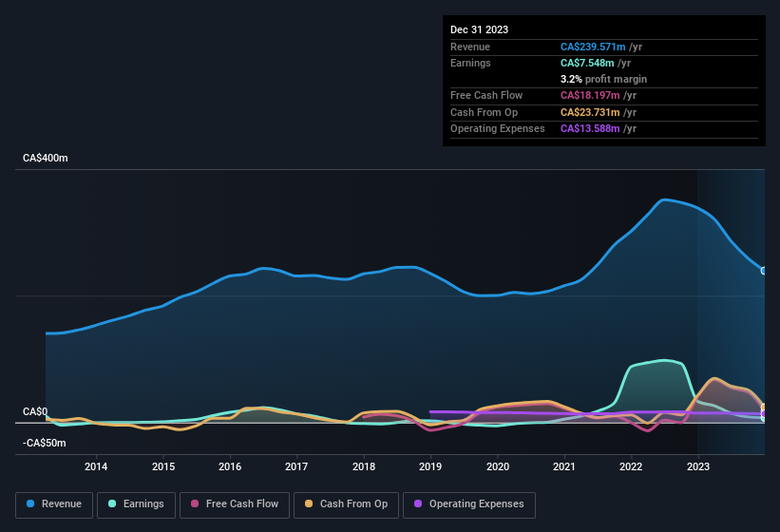Screen dimensions: 780x532
Task: Click the CA$7.548m earnings value
Action: [587, 63]
